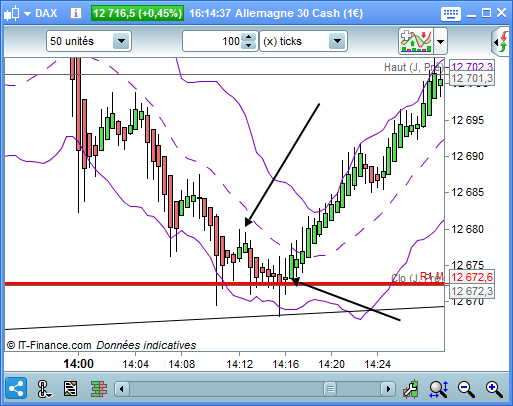This screenshot has height=406, width=513.
Task: Click the 12 716,5 (+0,45%) price box
Action: point(137,13)
